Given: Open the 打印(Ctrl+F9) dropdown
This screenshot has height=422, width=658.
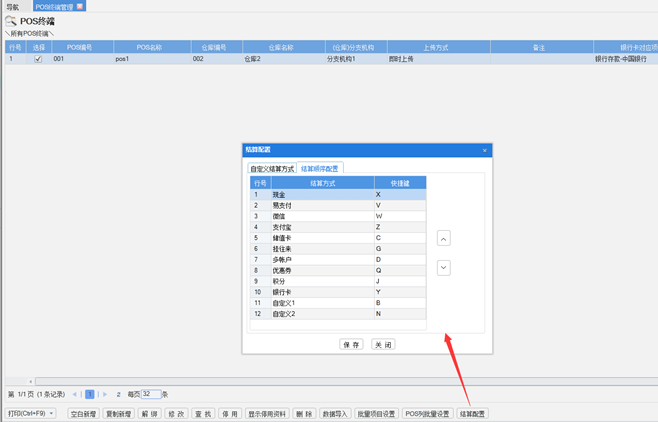Looking at the screenshot, I should 31,413.
